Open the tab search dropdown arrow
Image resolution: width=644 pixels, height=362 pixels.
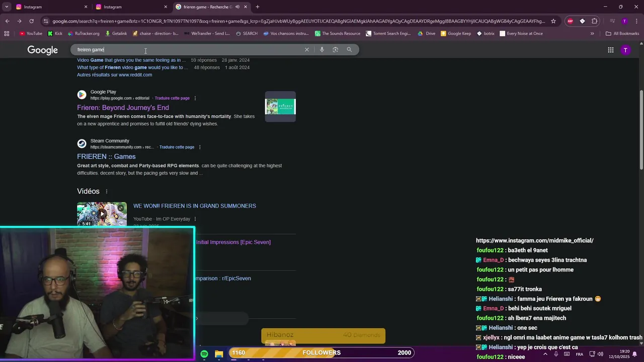tap(7, 7)
